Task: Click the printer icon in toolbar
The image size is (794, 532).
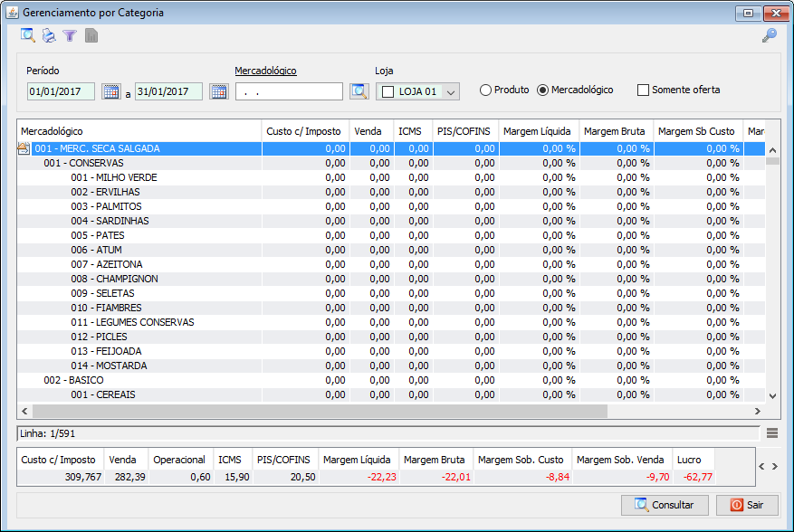Action: click(x=49, y=35)
